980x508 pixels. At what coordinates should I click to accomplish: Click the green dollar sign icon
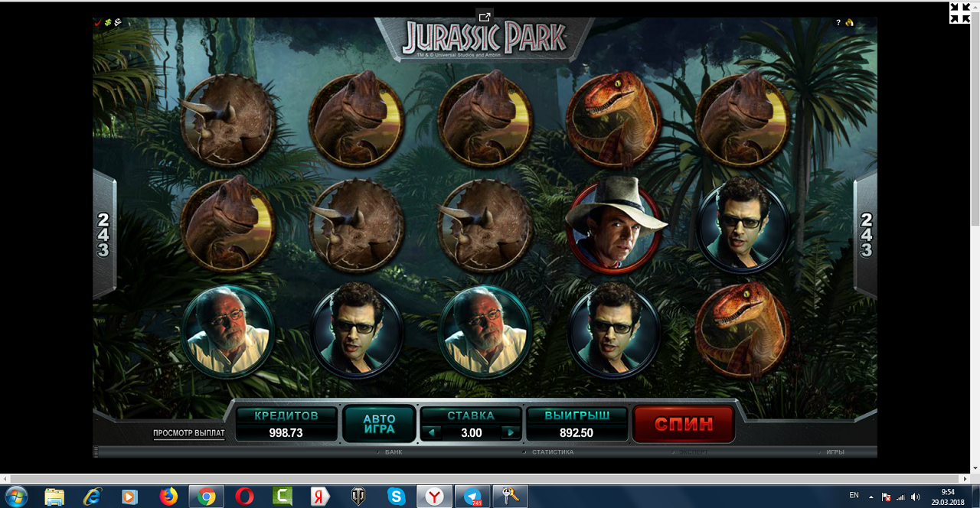(x=108, y=23)
